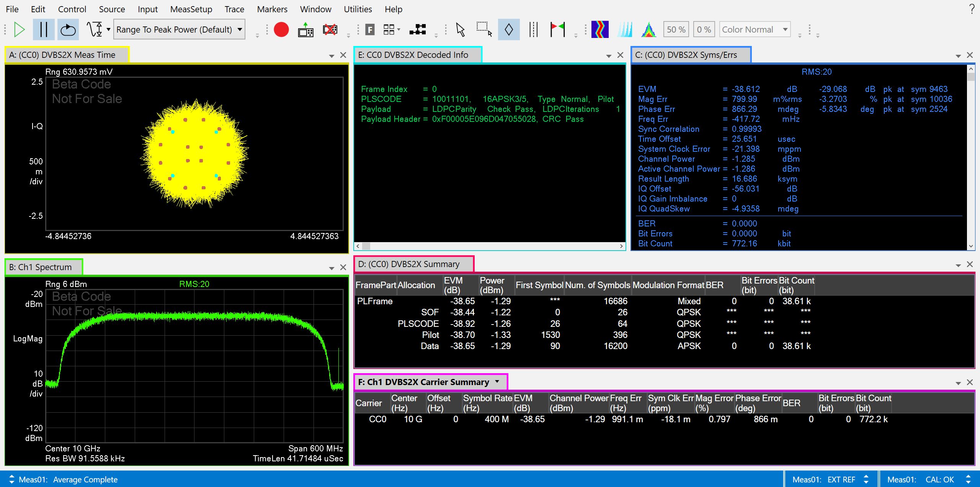Click the vertical cursor lines icon
This screenshot has height=487, width=980.
pos(532,29)
